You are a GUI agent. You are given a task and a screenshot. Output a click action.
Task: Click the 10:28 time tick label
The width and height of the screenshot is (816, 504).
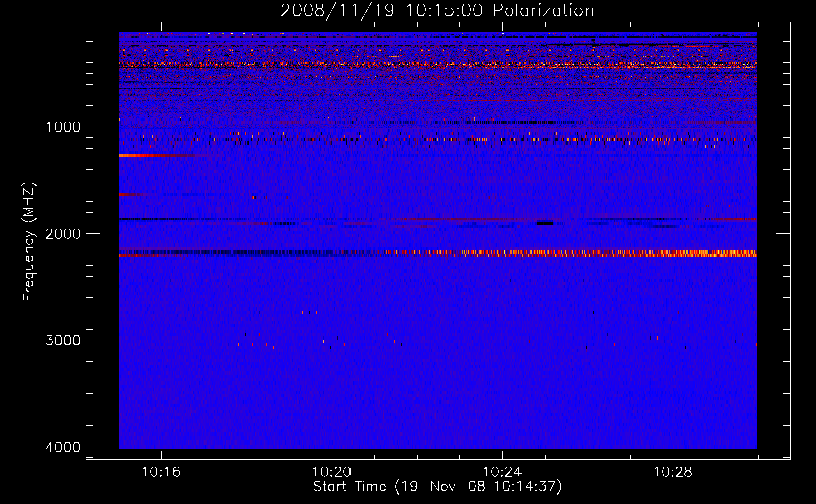[x=673, y=472]
